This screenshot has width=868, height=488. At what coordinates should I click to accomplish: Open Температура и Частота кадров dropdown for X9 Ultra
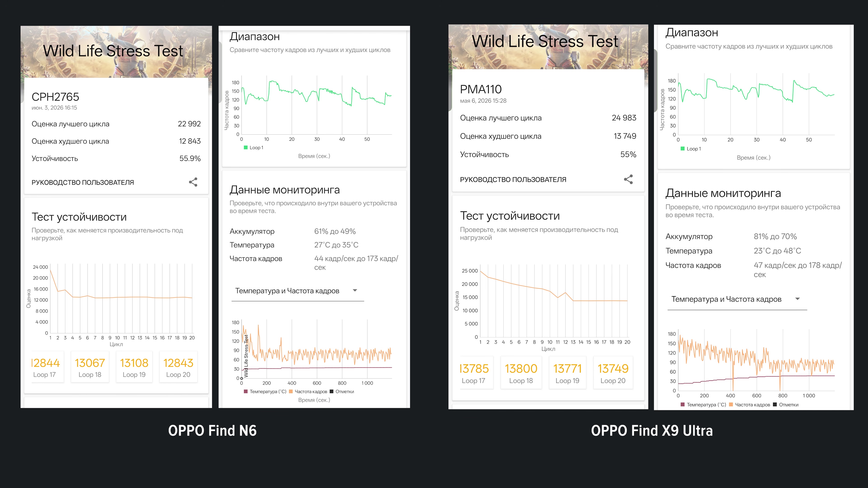click(x=737, y=299)
